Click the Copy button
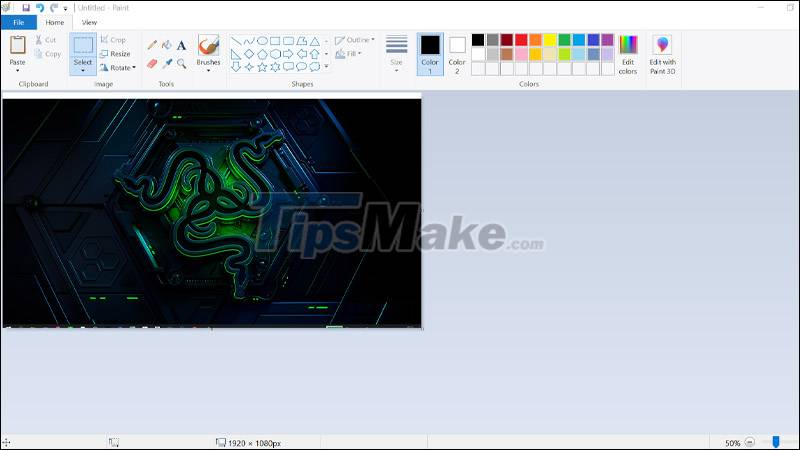The height and width of the screenshot is (450, 800). tap(48, 54)
